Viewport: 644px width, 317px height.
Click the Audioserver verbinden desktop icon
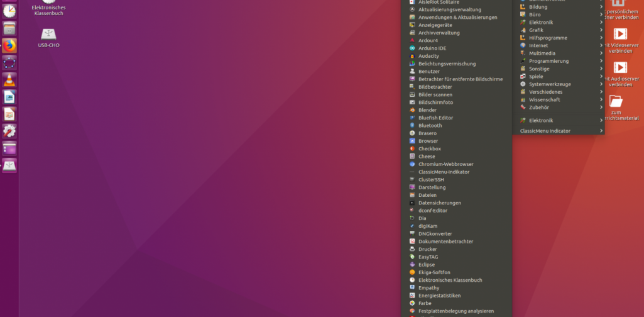pyautogui.click(x=619, y=72)
